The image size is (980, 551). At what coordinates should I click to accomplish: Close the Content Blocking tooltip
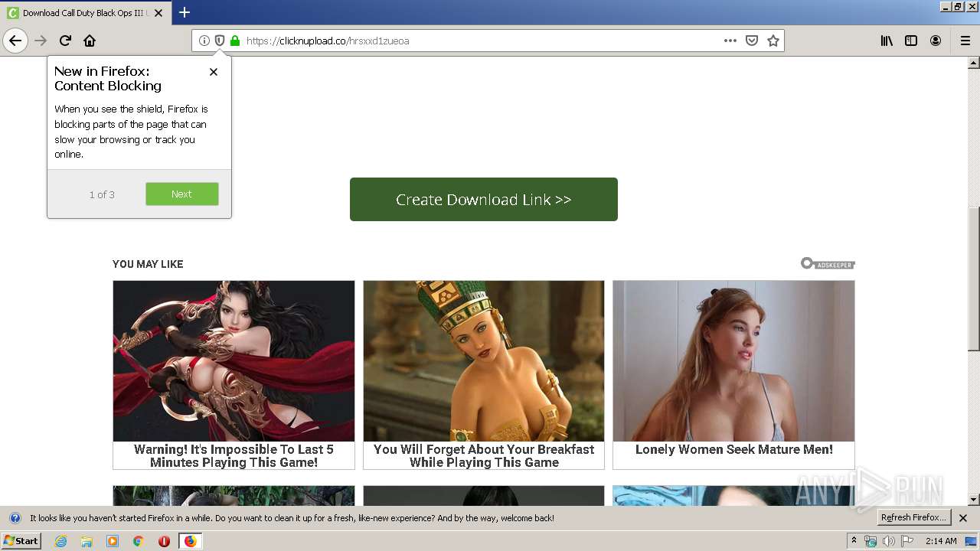[x=214, y=72]
